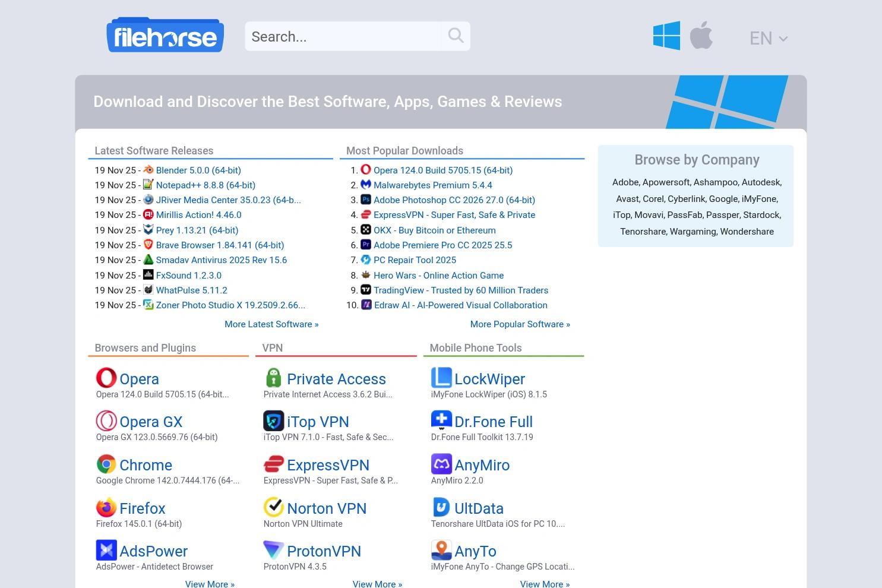This screenshot has height=588, width=882.
Task: Open the UltData title link
Action: 479,508
